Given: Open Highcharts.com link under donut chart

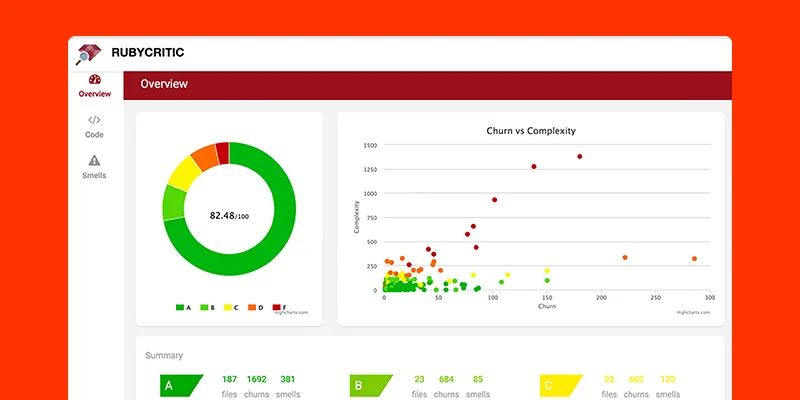Looking at the screenshot, I should point(291,312).
